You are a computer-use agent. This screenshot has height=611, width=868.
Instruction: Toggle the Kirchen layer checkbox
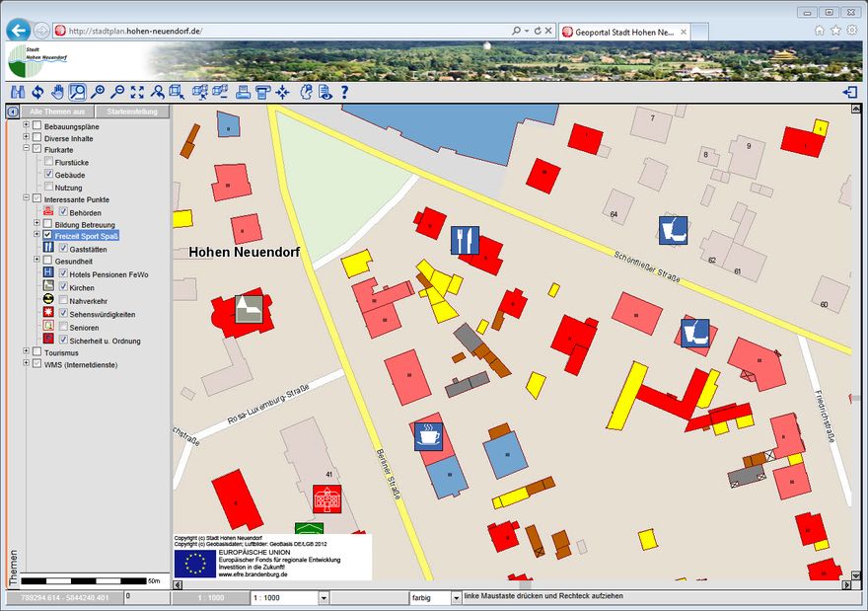point(63,287)
